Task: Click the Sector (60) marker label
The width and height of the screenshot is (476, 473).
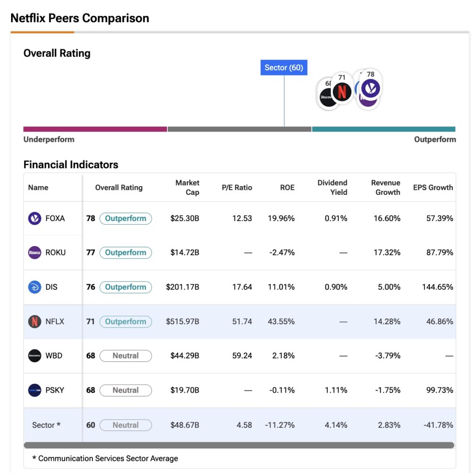Action: (x=284, y=67)
